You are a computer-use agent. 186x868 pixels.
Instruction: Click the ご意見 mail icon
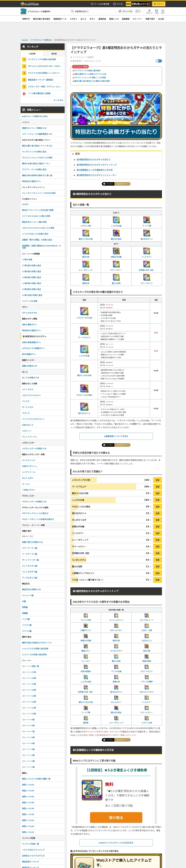pos(156,11)
